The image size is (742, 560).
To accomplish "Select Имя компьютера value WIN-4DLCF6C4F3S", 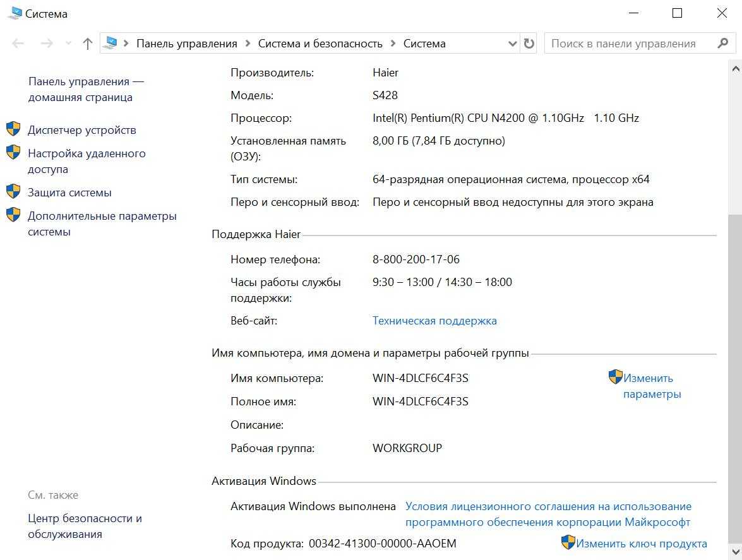I will pos(420,378).
